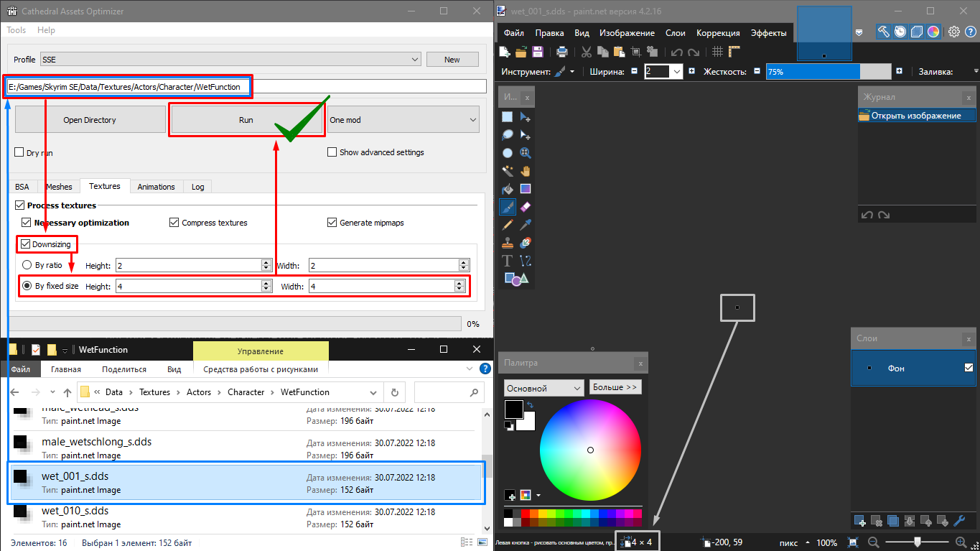Click the Save floppy disk icon
The width and height of the screenshot is (980, 551).
(x=537, y=52)
